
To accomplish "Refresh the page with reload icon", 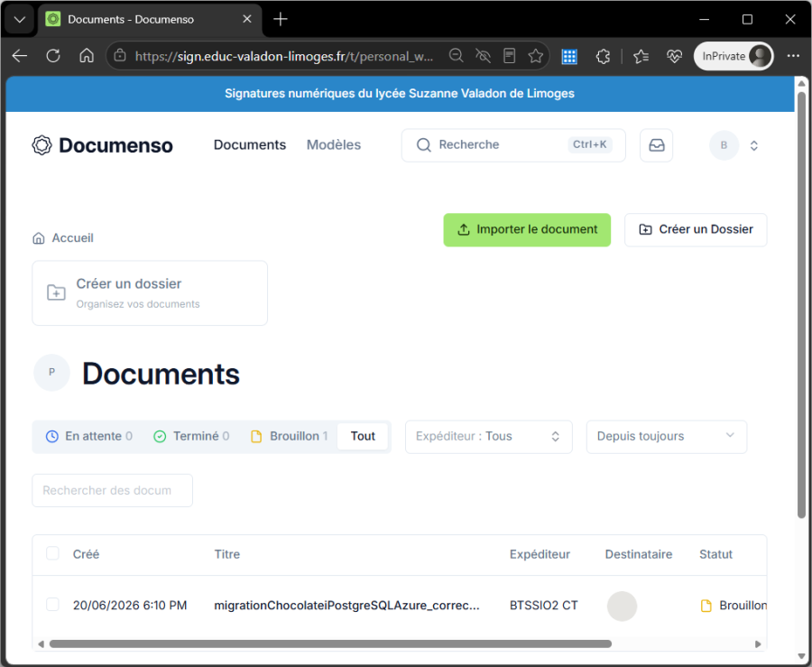I will click(x=53, y=56).
